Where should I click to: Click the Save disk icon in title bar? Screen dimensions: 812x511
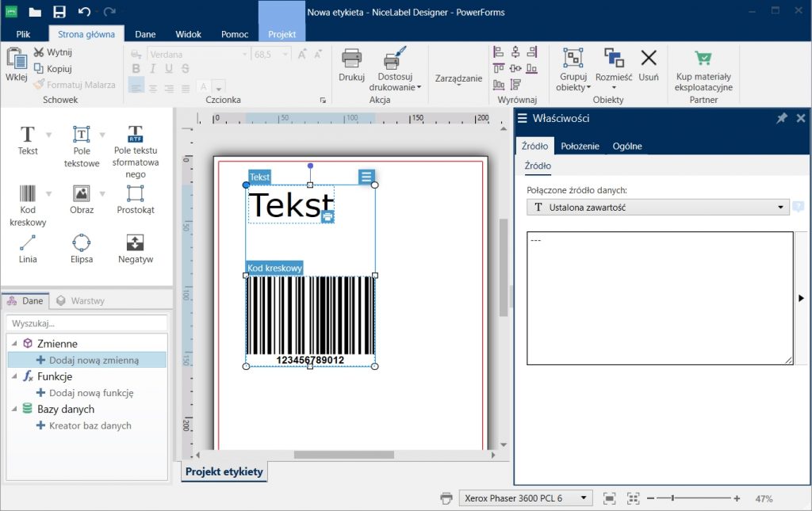[x=59, y=12]
